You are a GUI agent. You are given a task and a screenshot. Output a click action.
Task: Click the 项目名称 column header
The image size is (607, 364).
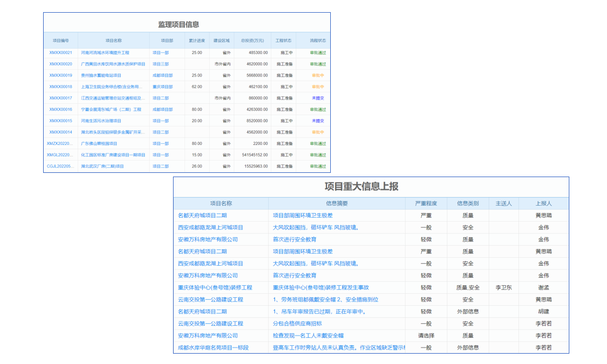[221, 203]
